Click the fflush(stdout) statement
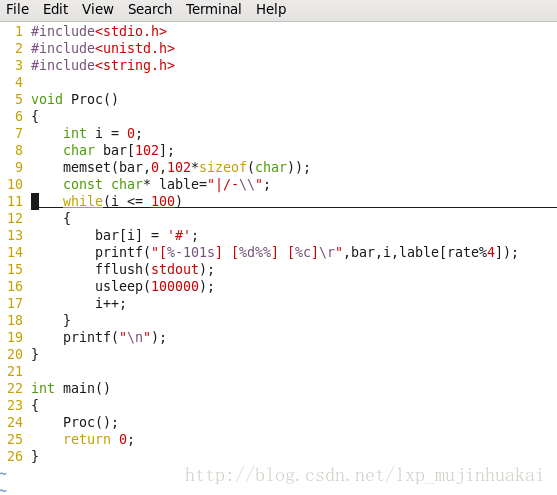 pos(155,269)
